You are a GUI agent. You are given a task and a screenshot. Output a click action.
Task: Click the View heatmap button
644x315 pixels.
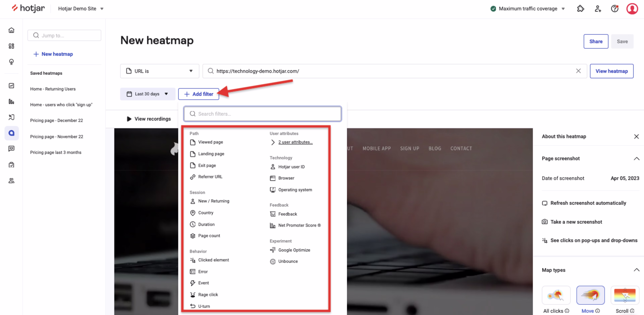pyautogui.click(x=611, y=71)
